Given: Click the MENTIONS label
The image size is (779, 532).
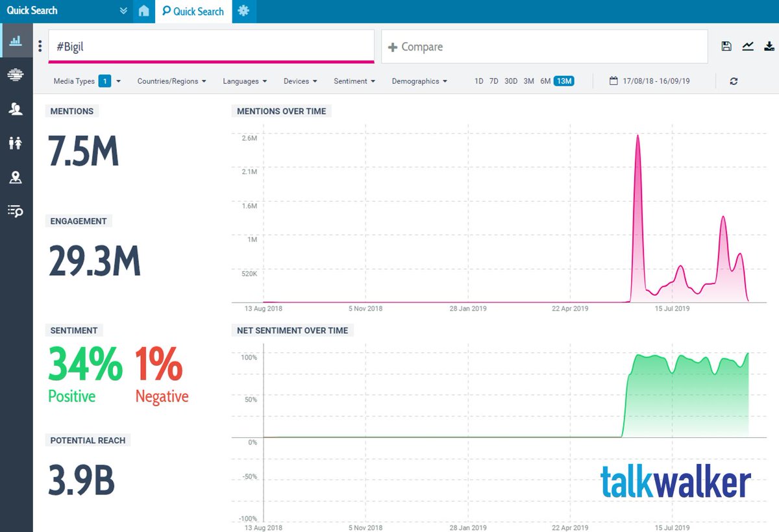Looking at the screenshot, I should coord(72,111).
